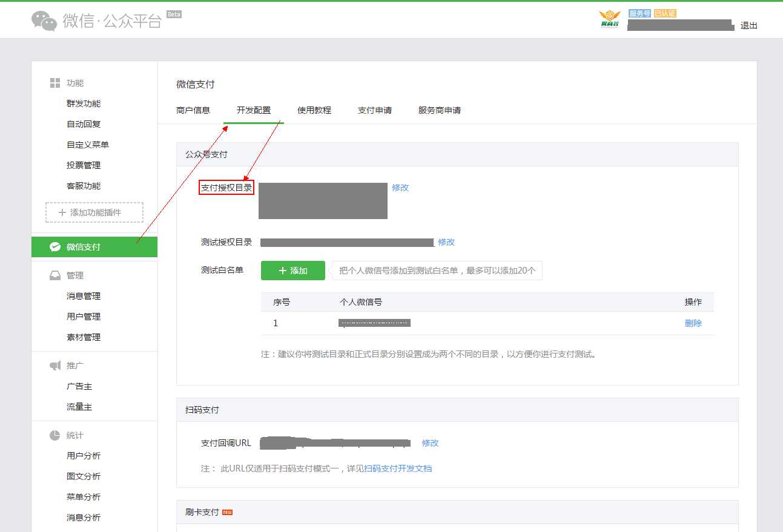The image size is (783, 532).
Task: Open the 服务商申请 tab
Action: click(440, 110)
